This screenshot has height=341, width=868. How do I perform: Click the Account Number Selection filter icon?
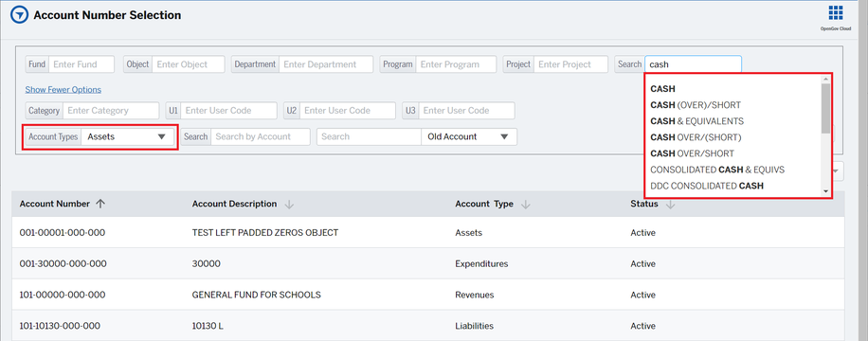pos(19,15)
